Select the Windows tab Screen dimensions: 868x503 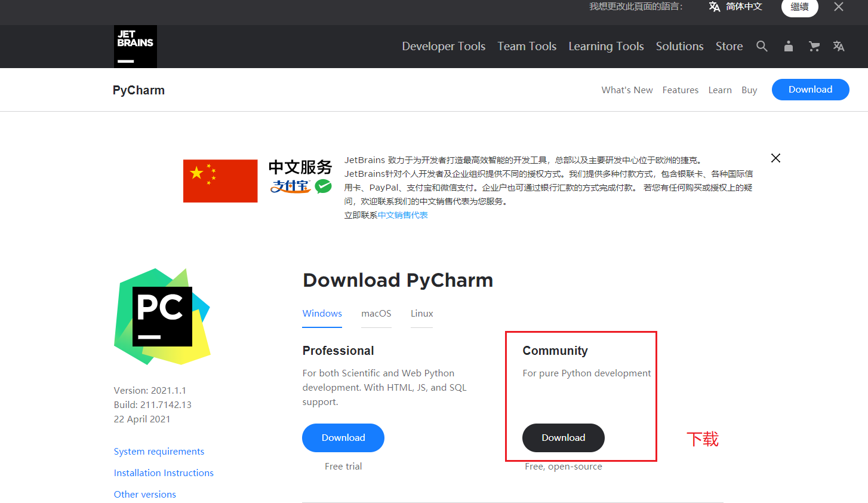coord(322,314)
